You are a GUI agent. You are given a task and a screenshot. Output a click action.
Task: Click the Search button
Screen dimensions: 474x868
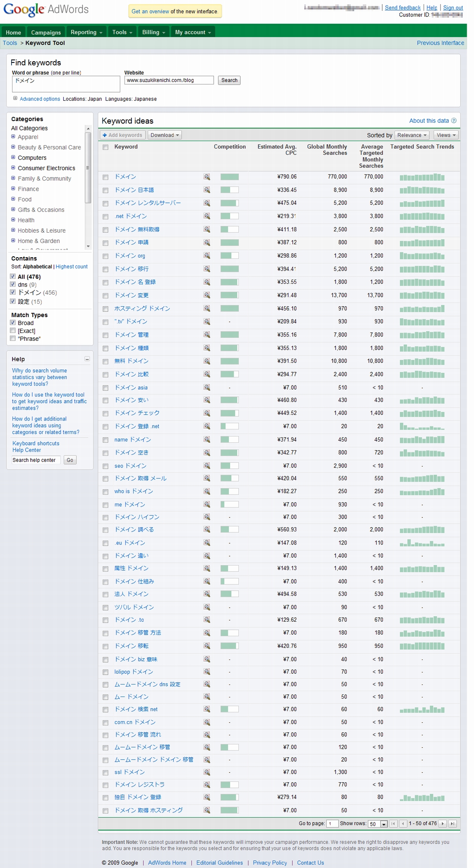229,80
